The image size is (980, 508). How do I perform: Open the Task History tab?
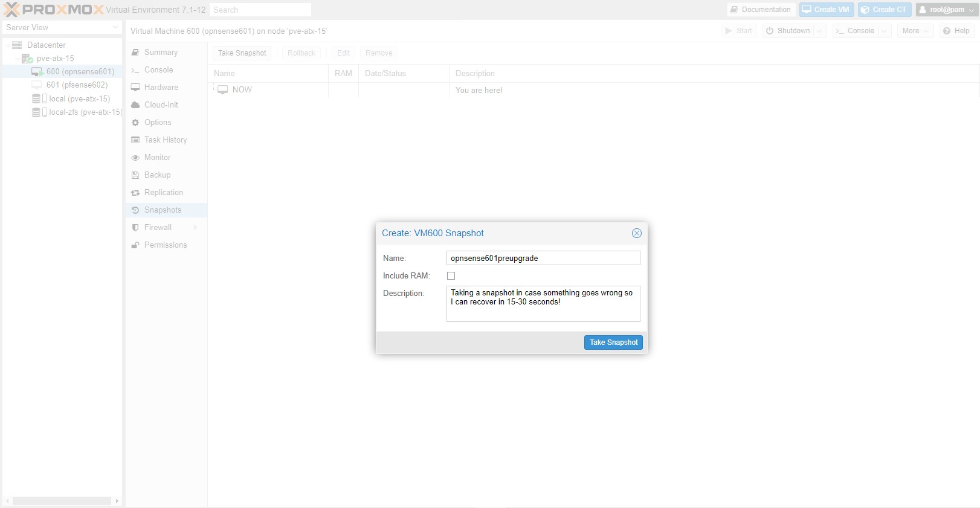coord(166,140)
